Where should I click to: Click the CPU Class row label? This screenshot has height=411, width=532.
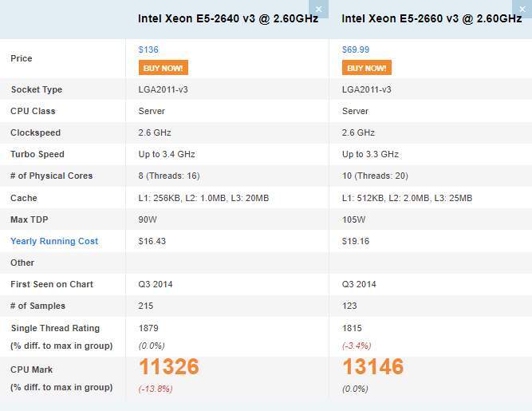(33, 111)
